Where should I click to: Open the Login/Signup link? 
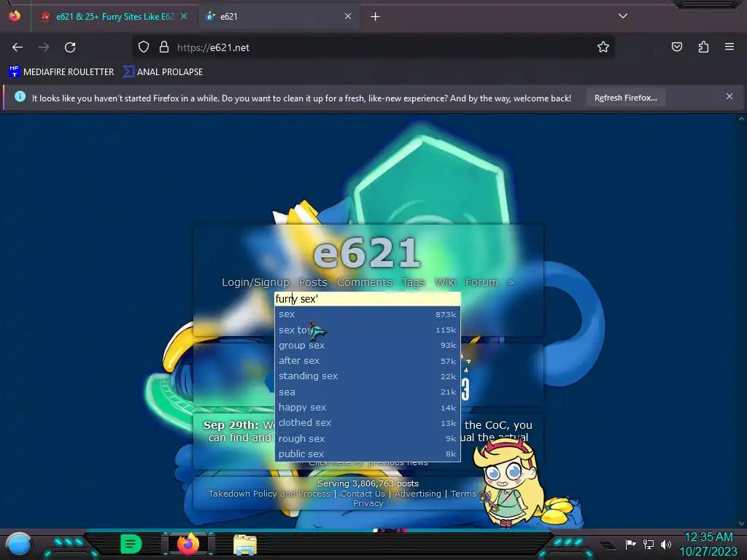[255, 282]
